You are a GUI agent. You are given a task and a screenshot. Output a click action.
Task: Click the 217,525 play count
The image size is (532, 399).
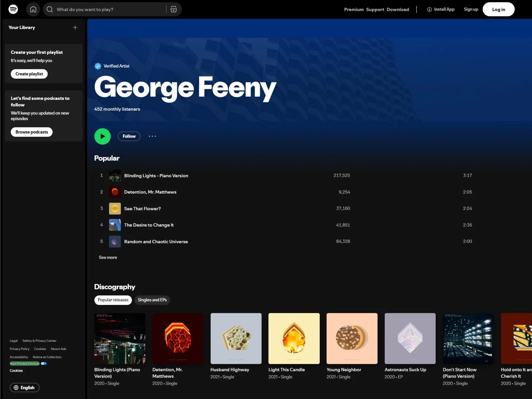pos(342,175)
